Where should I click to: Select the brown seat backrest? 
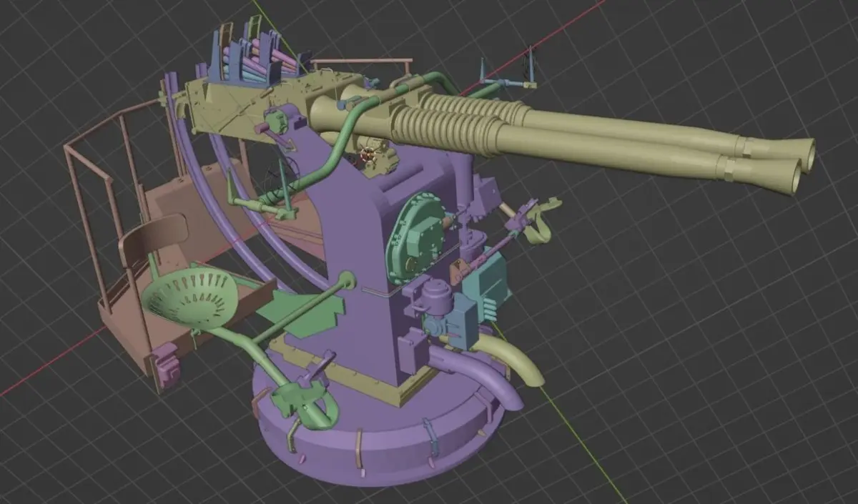(x=153, y=239)
